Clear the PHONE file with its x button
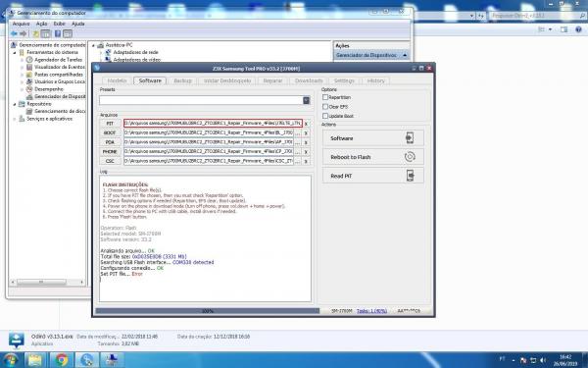This screenshot has height=368, width=588. click(307, 152)
